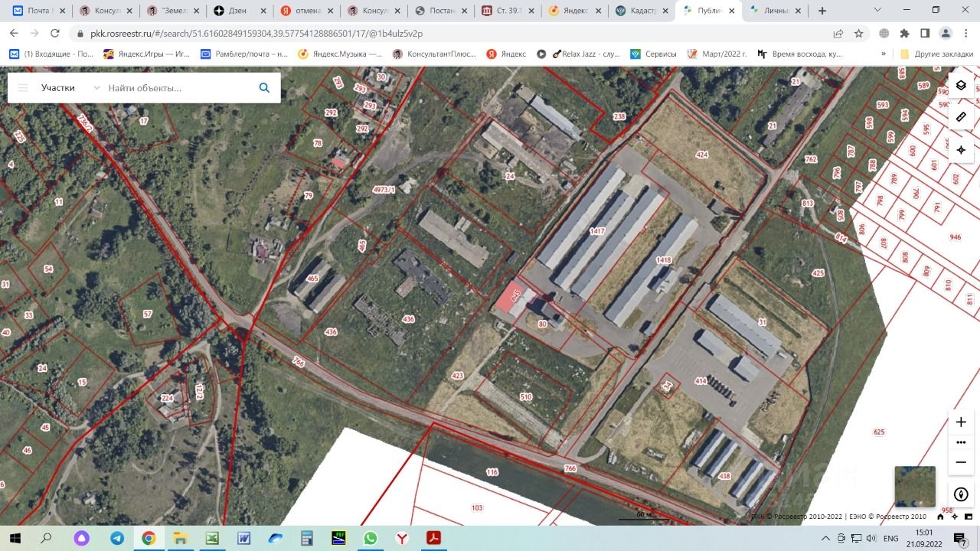Open WhatsApp from taskbar
The height and width of the screenshot is (551, 980).
coord(371,538)
